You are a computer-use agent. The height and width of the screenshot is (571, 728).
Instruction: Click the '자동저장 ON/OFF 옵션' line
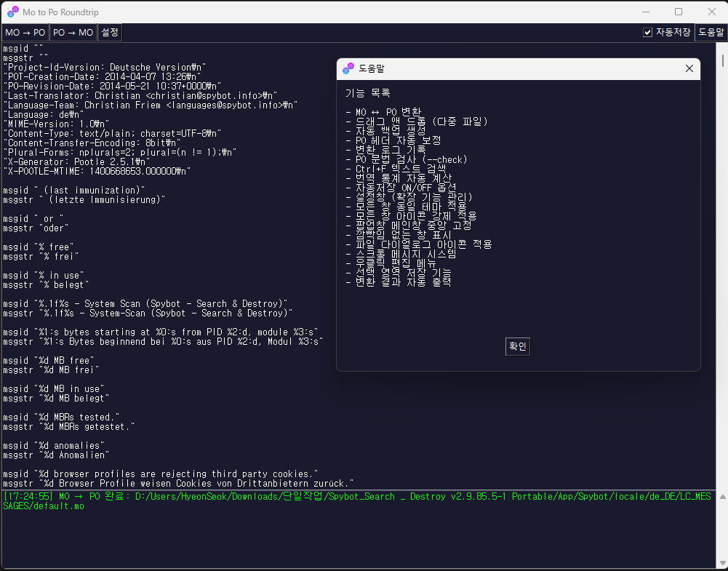401,188
